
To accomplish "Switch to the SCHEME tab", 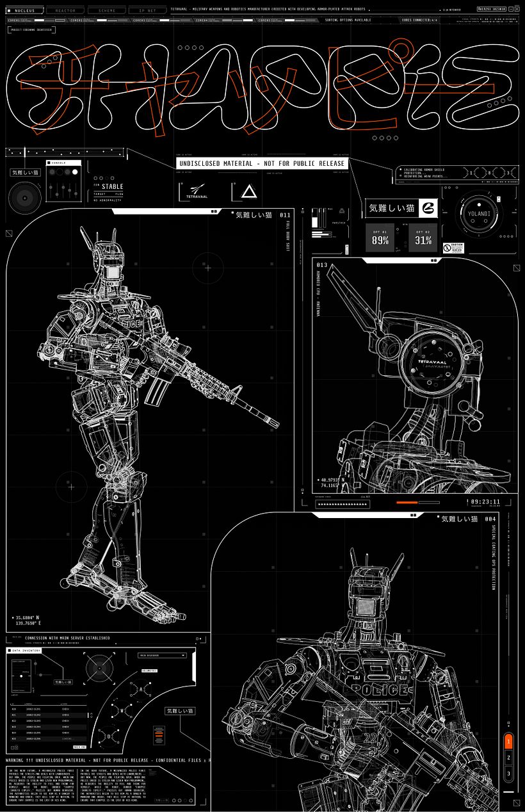I will click(106, 10).
